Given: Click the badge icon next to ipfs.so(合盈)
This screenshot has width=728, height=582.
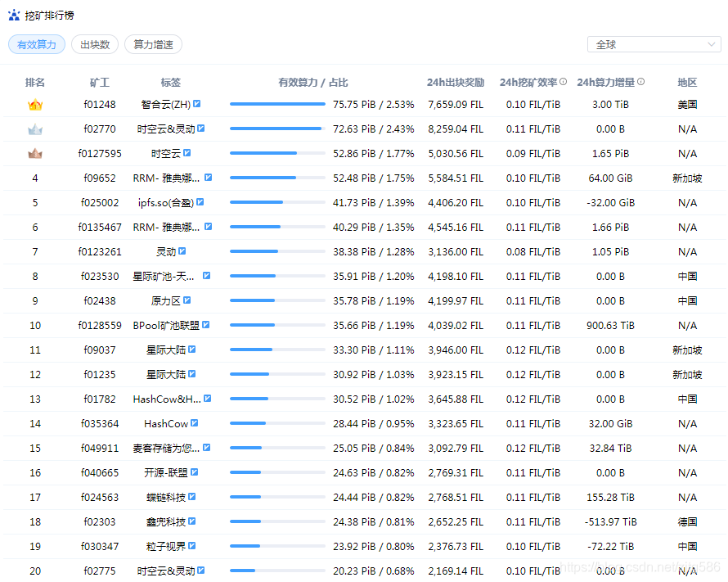Looking at the screenshot, I should coord(200,202).
